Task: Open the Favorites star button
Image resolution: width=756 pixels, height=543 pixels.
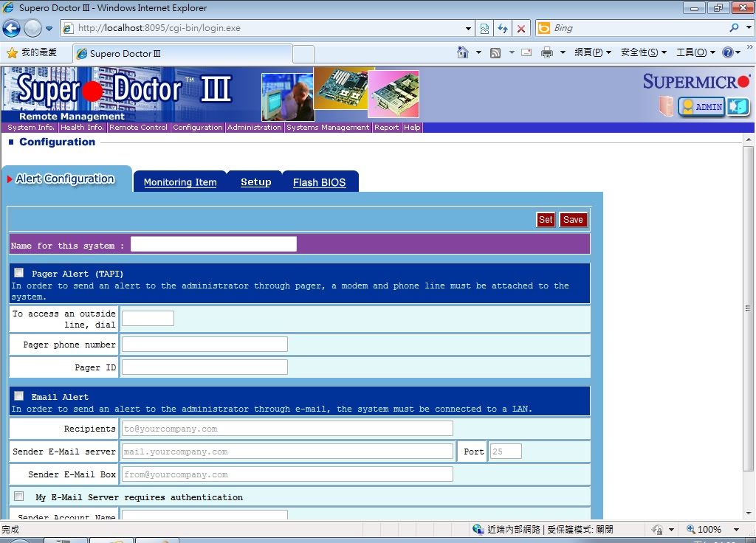Action: point(32,52)
